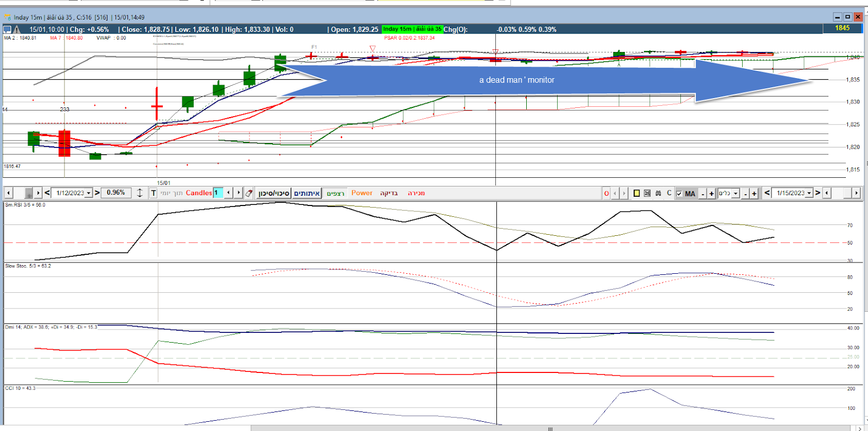The width and height of the screenshot is (868, 431).
Task: Click the High: 1,833.30 value
Action: pos(247,29)
